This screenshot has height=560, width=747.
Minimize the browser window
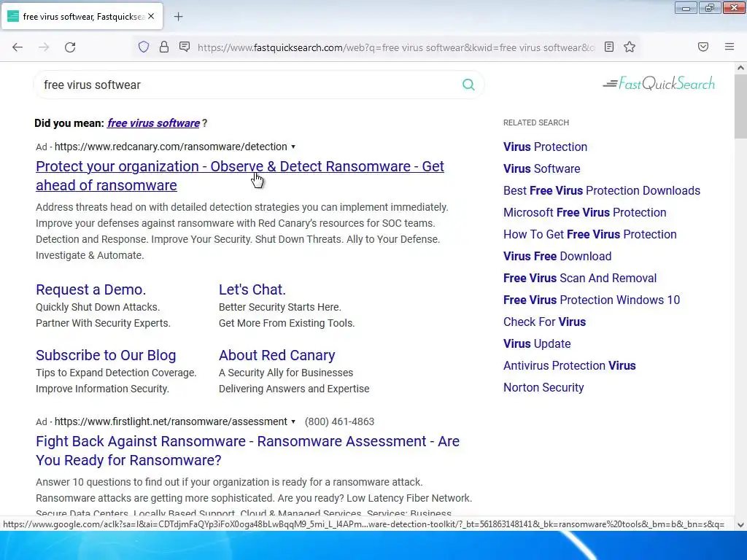[x=686, y=8]
